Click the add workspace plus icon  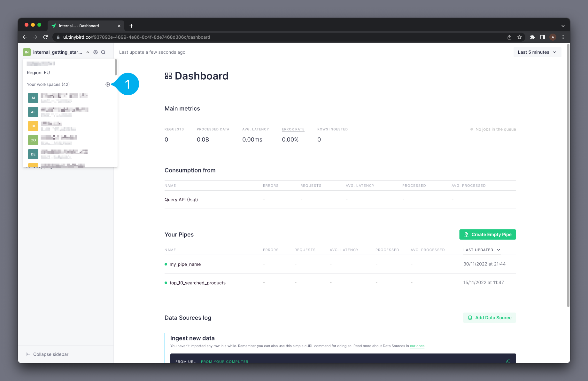[108, 84]
